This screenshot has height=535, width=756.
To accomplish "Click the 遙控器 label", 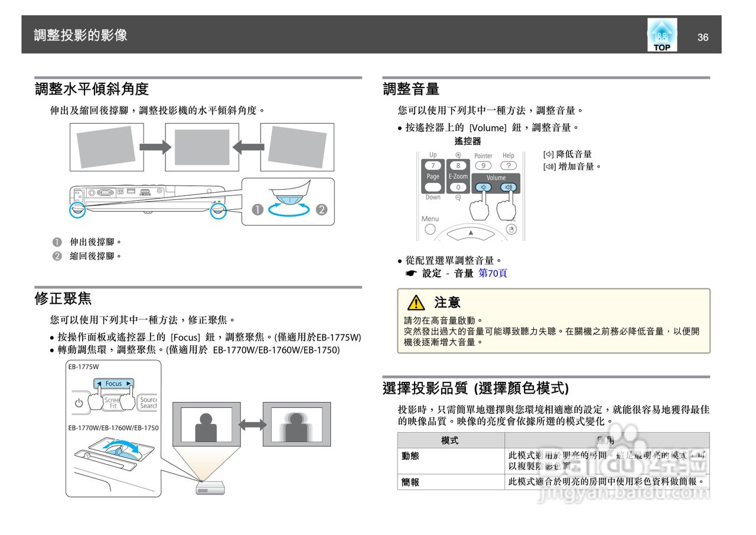I will 468,141.
